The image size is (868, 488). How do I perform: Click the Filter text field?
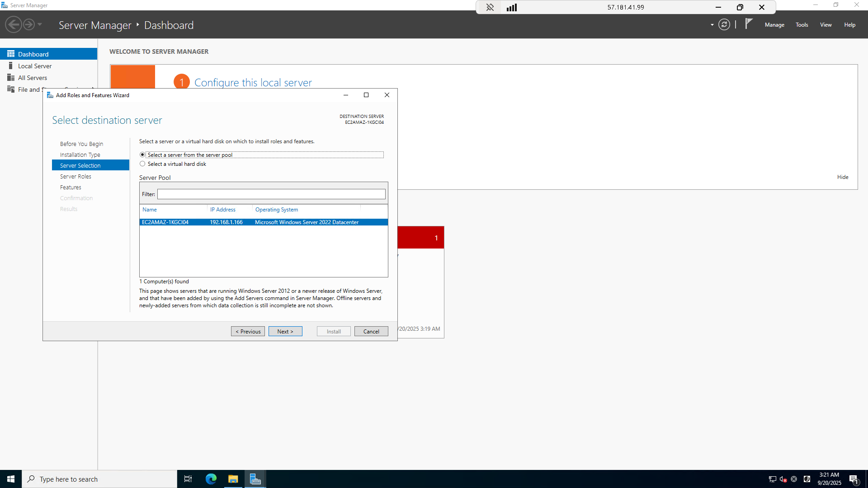tap(271, 194)
